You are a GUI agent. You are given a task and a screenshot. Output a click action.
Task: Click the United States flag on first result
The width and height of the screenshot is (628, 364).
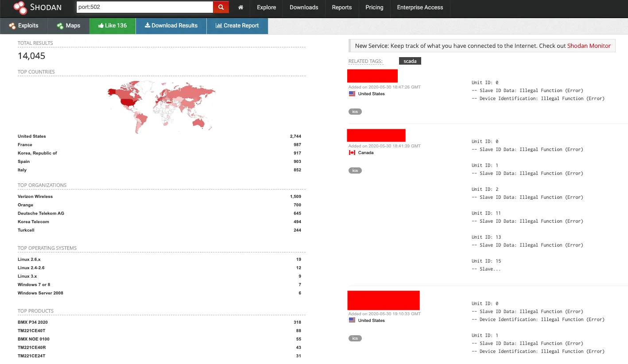click(x=352, y=93)
